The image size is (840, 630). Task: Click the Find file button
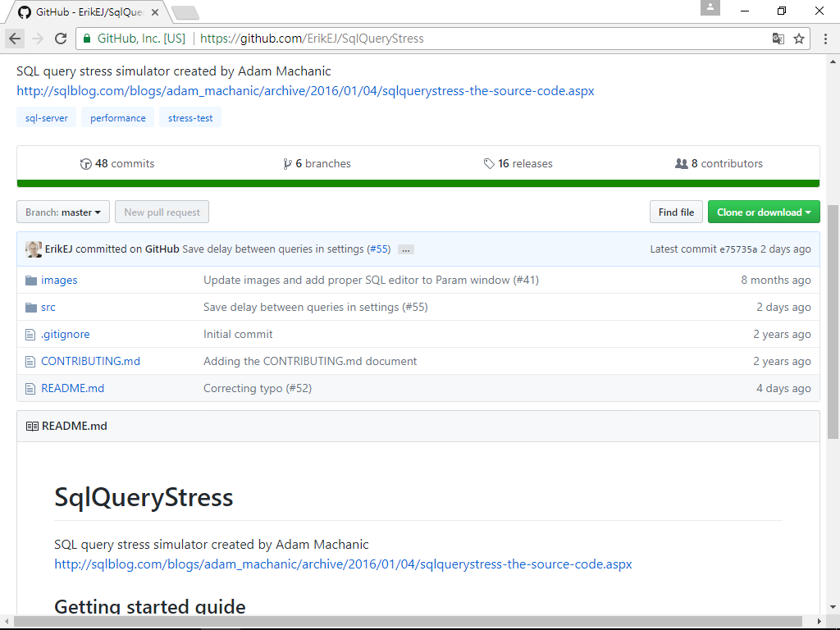(x=675, y=211)
